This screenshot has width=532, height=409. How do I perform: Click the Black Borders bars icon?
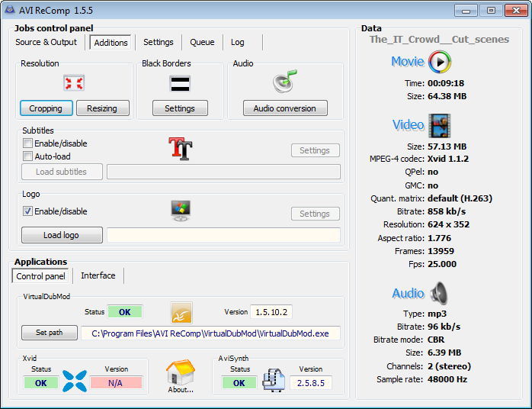click(180, 83)
